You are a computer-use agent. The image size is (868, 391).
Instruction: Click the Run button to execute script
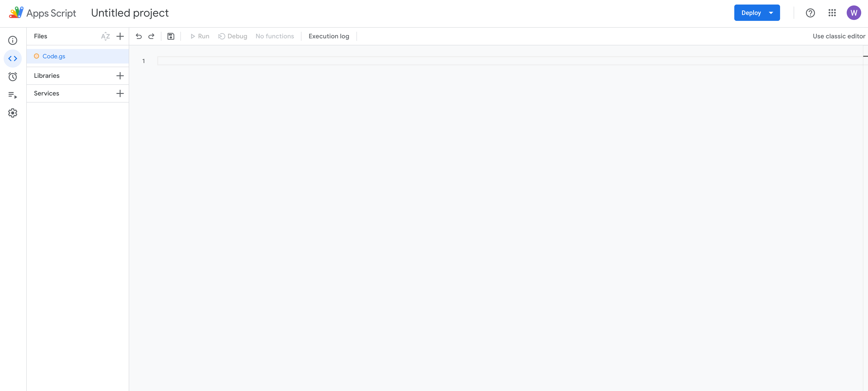click(x=199, y=36)
